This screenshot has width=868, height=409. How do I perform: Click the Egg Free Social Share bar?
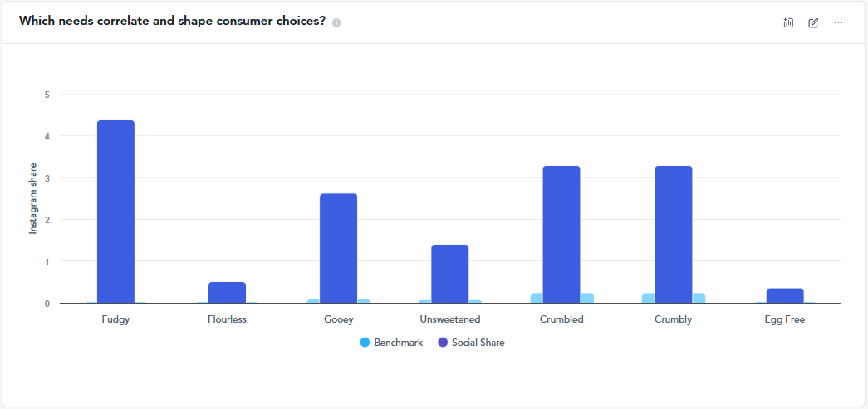784,296
